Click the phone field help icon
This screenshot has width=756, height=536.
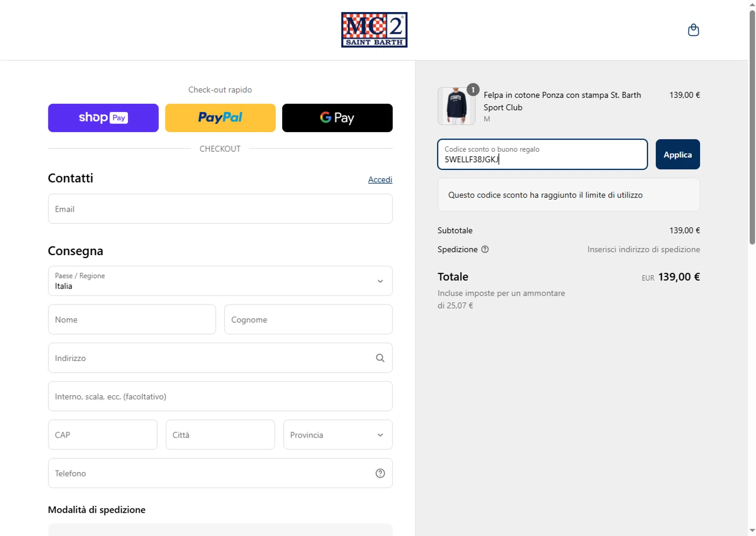click(380, 473)
